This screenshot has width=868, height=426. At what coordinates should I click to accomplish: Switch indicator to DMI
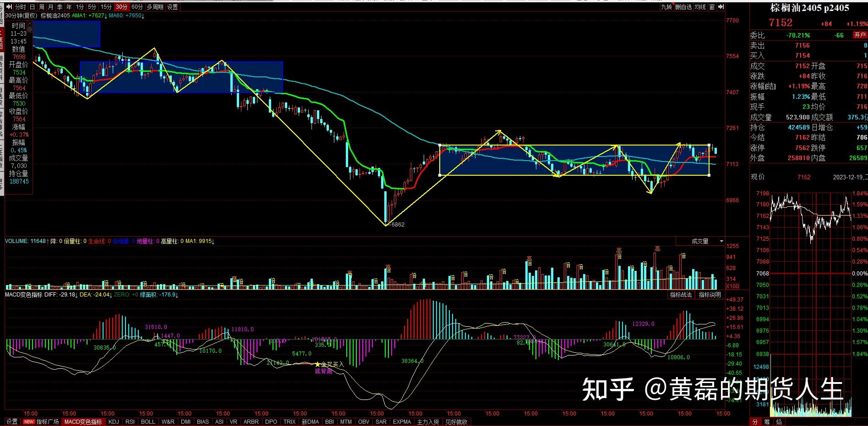tap(186, 422)
